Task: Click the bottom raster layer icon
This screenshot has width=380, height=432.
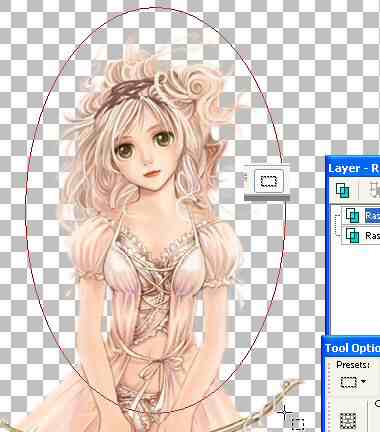Action: pos(352,235)
